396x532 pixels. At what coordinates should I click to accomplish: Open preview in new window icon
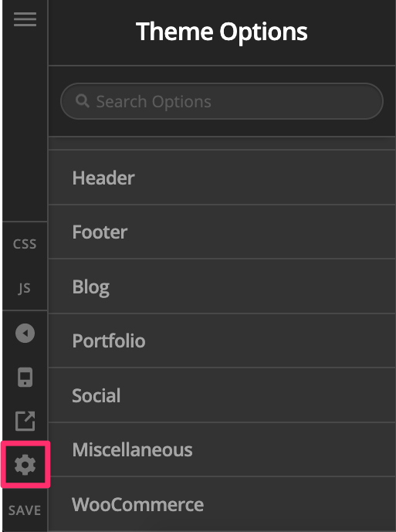pyautogui.click(x=25, y=421)
